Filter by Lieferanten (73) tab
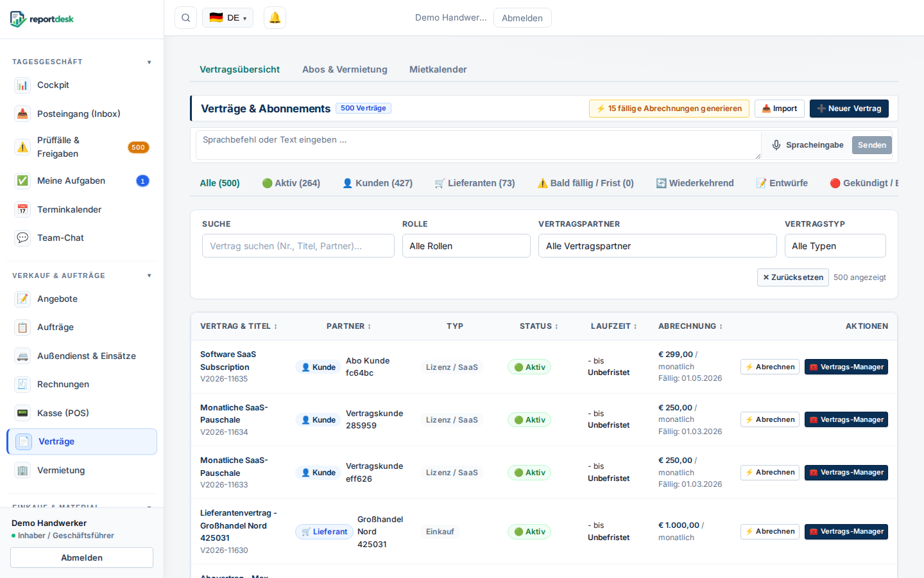The width and height of the screenshot is (924, 578). pyautogui.click(x=474, y=183)
